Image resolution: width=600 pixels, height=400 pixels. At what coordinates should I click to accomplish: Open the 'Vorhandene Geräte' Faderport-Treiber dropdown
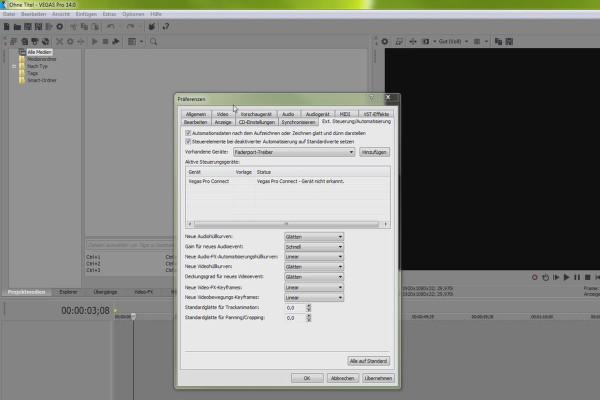point(294,152)
